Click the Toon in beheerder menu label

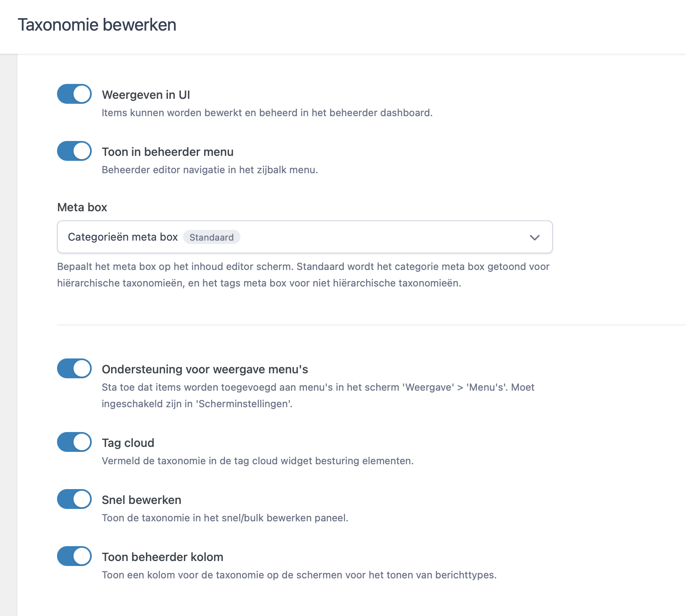[x=167, y=152]
